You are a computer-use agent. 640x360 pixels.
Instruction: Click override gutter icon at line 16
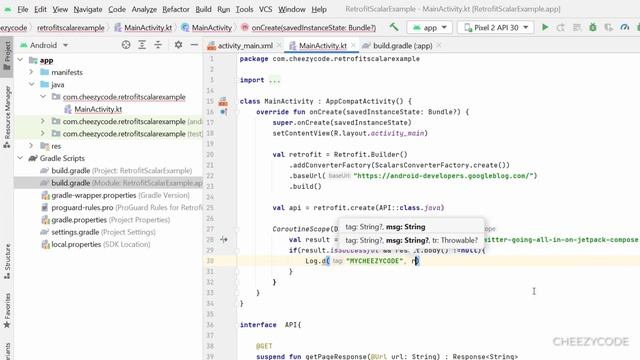223,112
